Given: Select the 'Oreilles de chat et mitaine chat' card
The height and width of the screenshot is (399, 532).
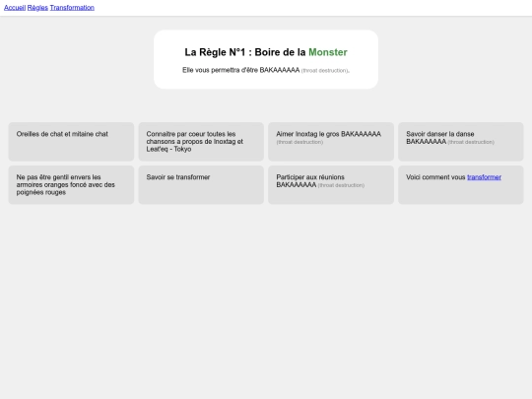Looking at the screenshot, I should [71, 142].
